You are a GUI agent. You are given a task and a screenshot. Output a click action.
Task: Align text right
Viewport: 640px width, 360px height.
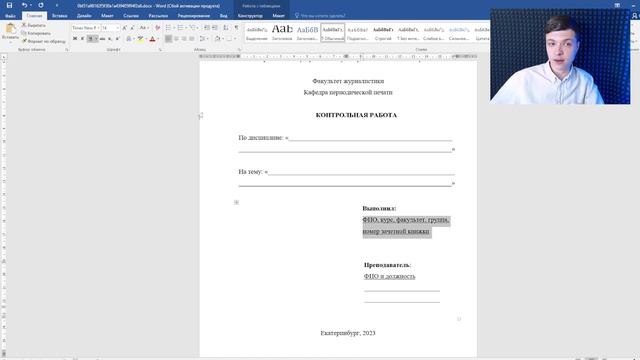click(184, 39)
